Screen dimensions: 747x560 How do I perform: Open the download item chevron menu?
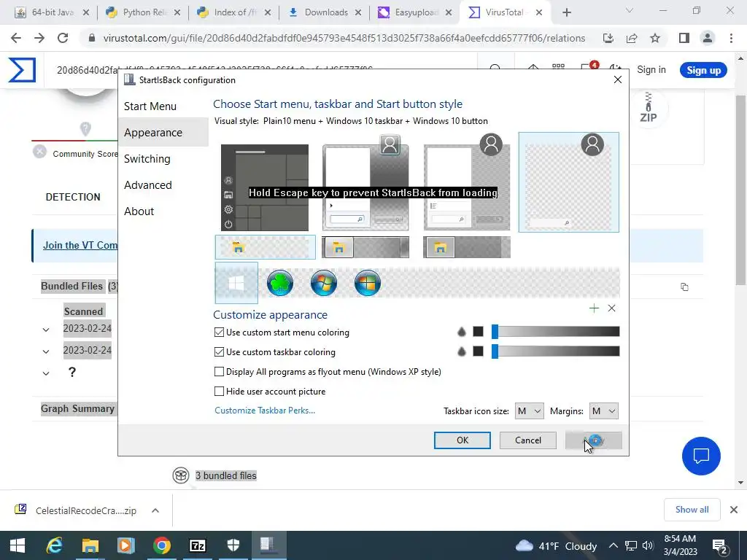155,510
